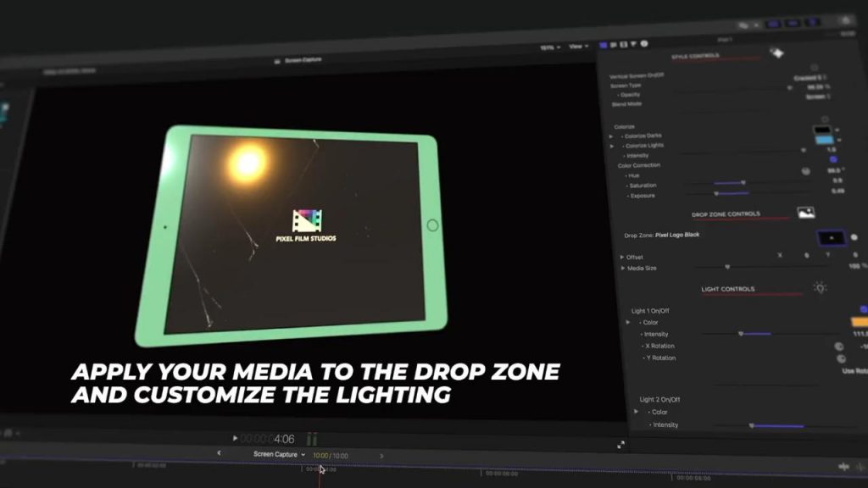Click the black Colorize Darks color swatch

click(x=822, y=130)
